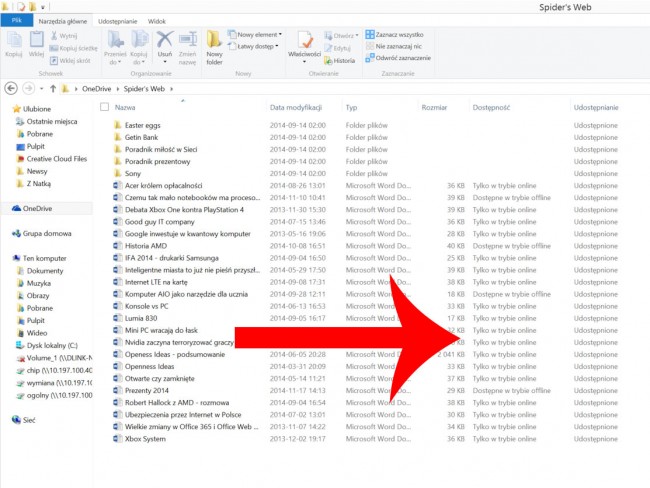Go up one folder level arrow
The height and width of the screenshot is (488, 650).
(53, 88)
